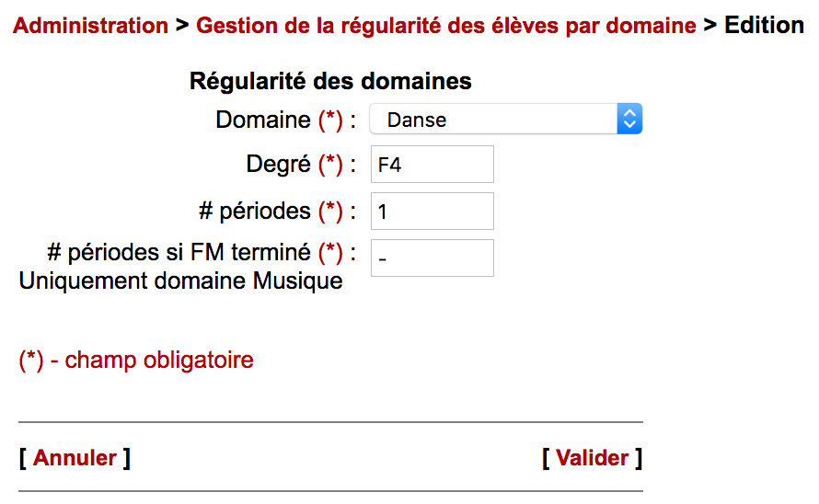Click the # périodes label text

click(x=255, y=212)
